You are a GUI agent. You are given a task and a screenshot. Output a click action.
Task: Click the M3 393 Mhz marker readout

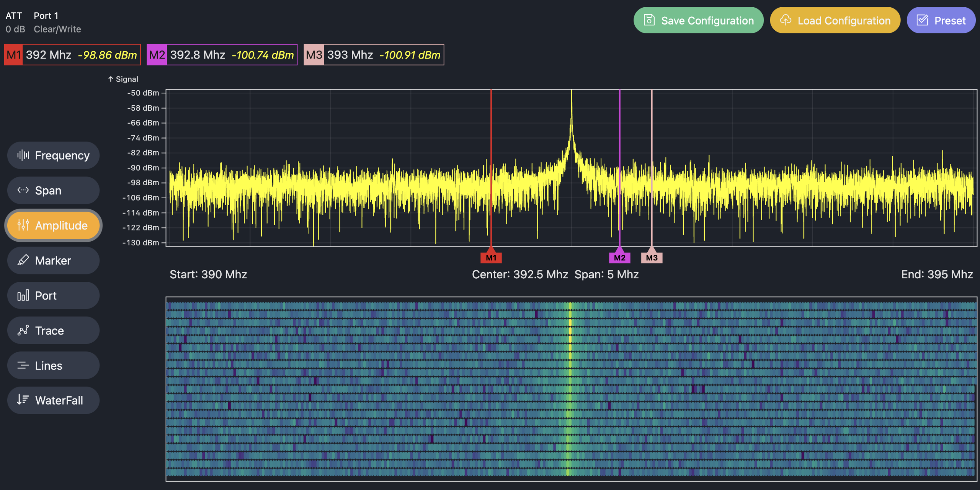tap(374, 55)
